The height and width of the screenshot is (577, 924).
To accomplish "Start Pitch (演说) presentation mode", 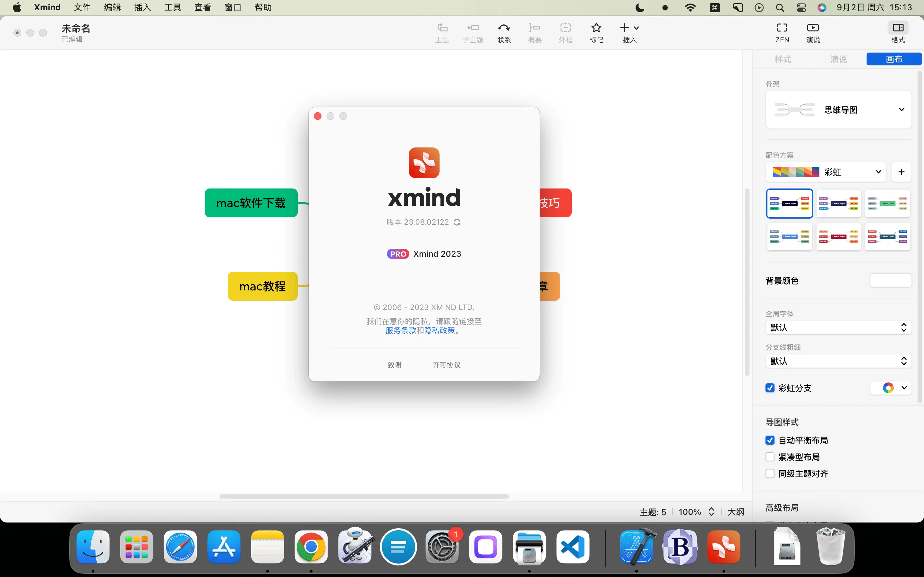I will point(812,28).
